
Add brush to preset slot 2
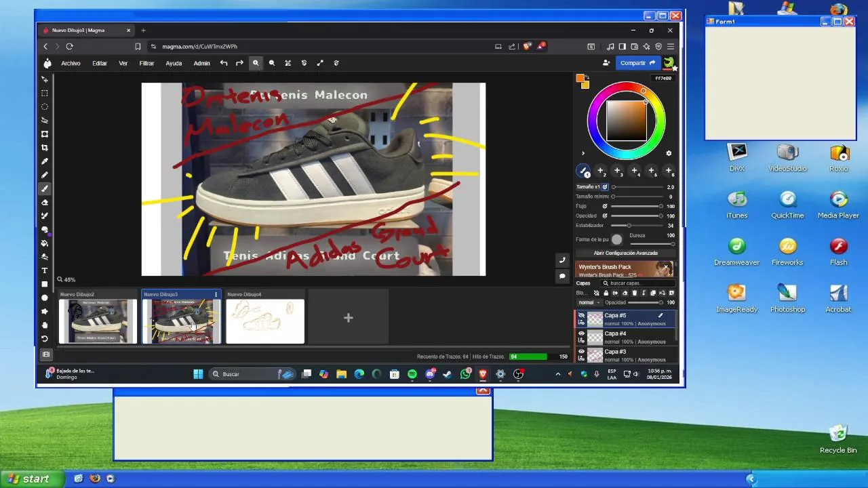[x=600, y=171]
